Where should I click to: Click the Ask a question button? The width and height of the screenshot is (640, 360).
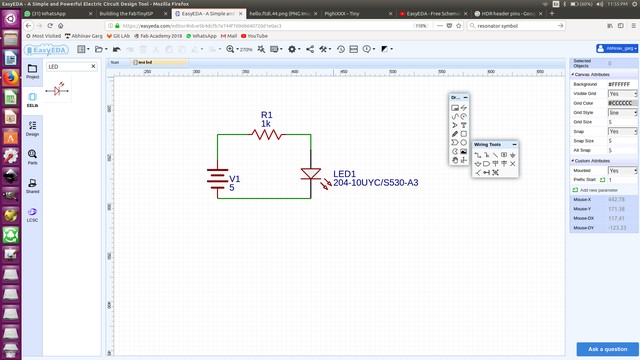coord(607,349)
